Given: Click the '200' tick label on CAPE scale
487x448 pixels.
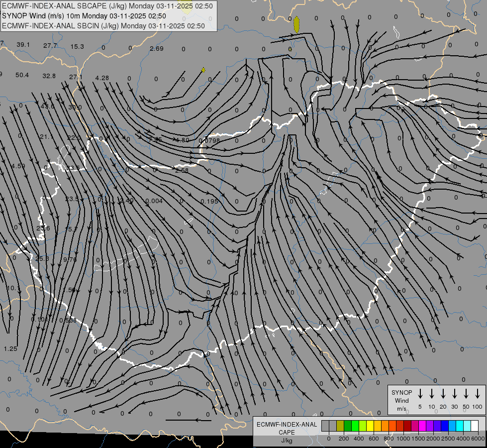Looking at the screenshot, I should coord(344,439).
